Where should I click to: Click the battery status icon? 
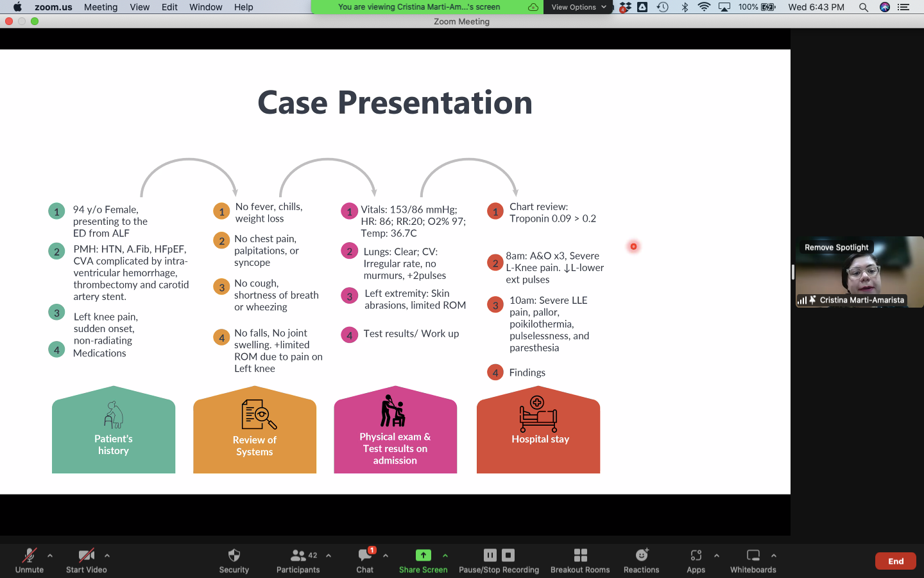click(x=769, y=7)
